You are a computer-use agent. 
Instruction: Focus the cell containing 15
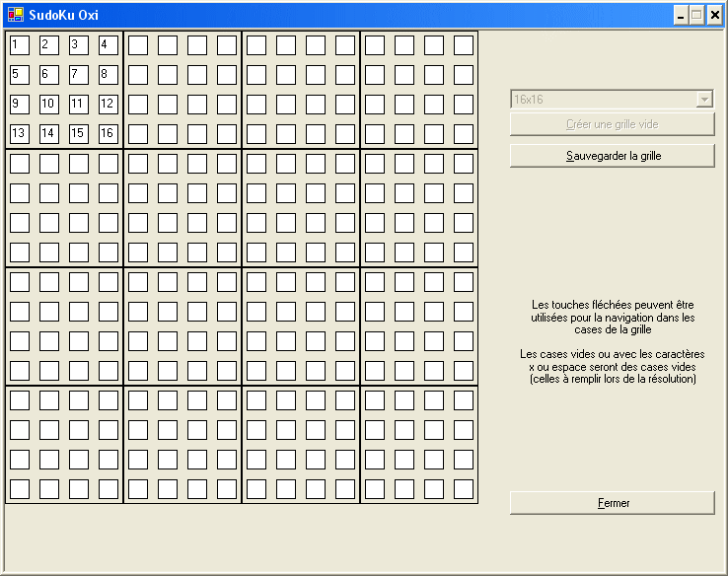79,133
